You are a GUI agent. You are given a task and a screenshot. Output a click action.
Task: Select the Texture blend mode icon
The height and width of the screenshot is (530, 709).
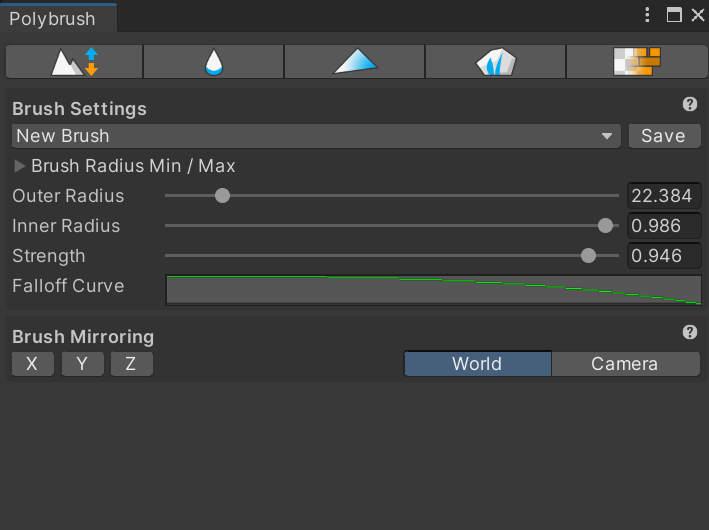pyautogui.click(x=637, y=62)
